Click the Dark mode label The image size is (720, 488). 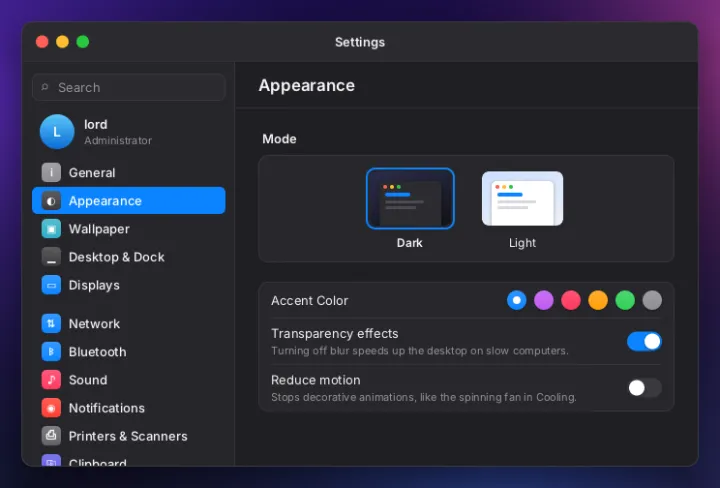coord(410,243)
